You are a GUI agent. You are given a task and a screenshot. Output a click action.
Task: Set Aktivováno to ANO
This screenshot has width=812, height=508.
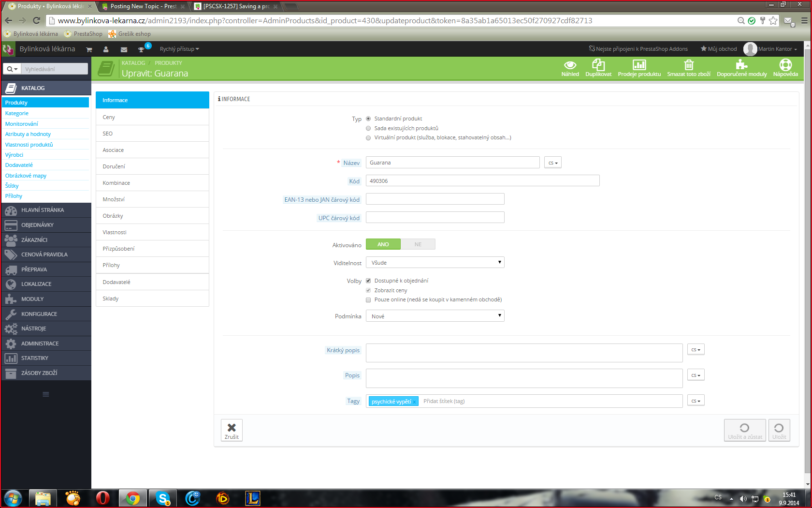383,244
